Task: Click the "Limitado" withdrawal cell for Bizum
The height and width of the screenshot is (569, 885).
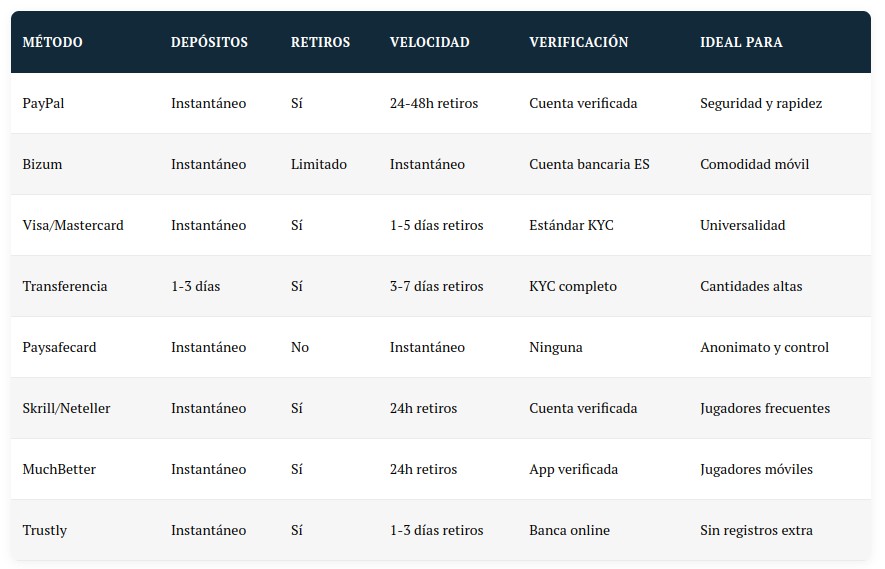Action: click(x=319, y=164)
